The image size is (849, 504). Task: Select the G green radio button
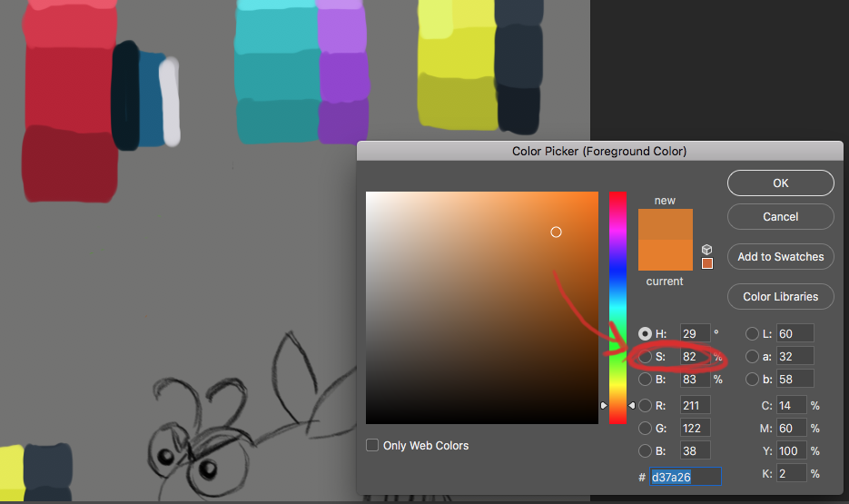tap(646, 428)
